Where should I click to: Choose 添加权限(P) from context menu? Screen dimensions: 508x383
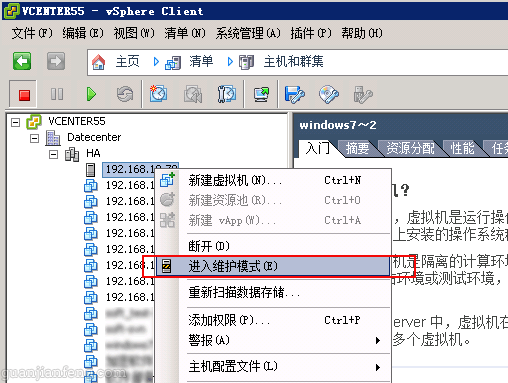tap(273, 320)
